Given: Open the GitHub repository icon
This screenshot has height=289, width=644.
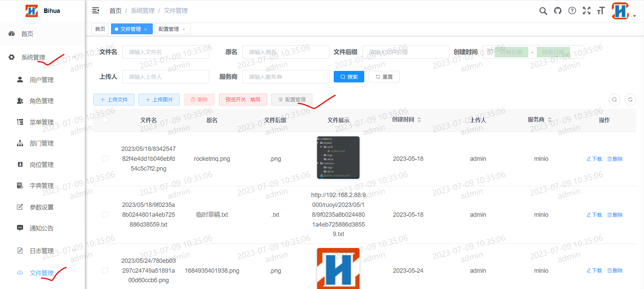Looking at the screenshot, I should 557,11.
